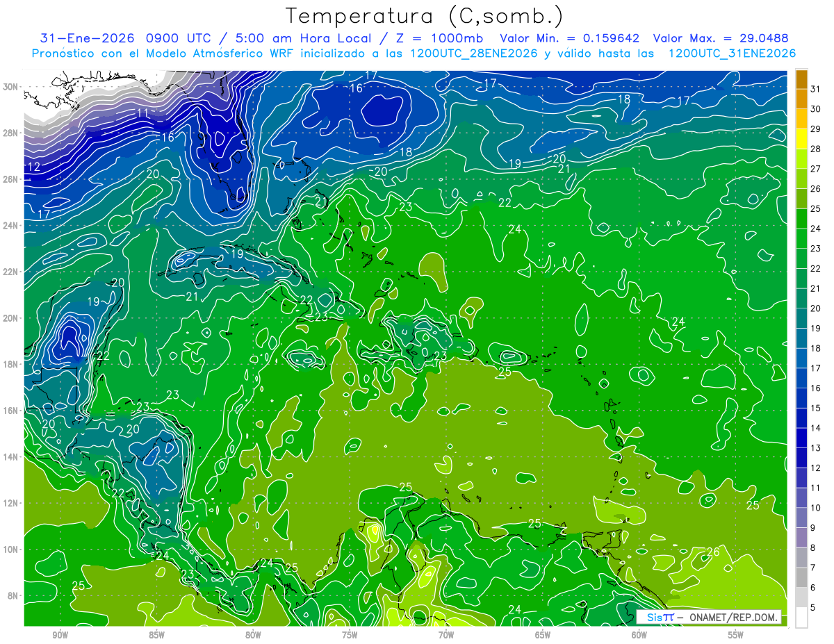Click 'Valor Min. = 0.159642' in header

pyautogui.click(x=570, y=38)
